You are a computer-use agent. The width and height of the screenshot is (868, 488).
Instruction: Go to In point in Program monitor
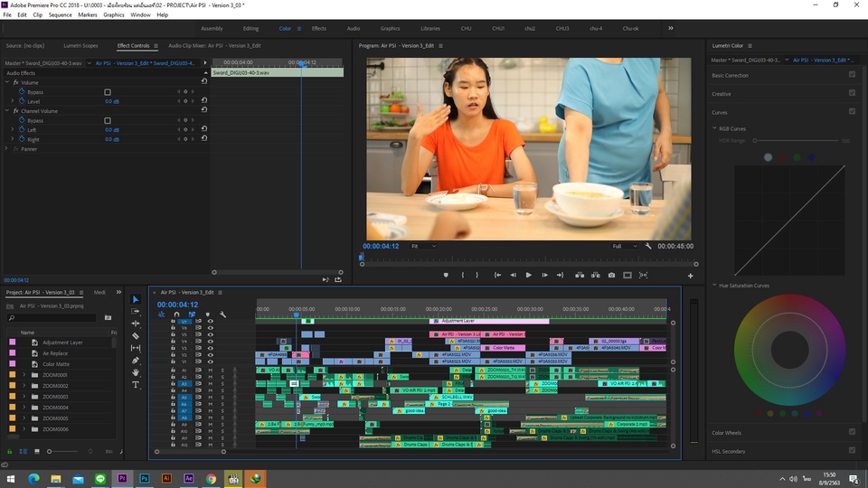(497, 275)
